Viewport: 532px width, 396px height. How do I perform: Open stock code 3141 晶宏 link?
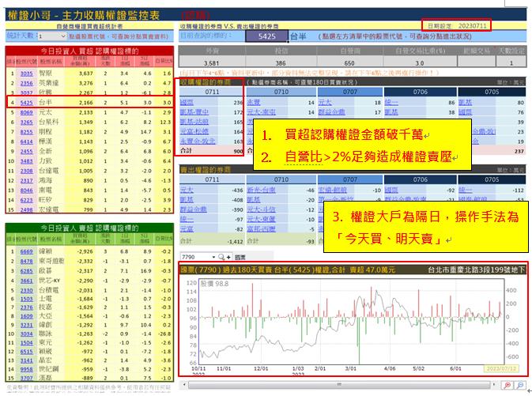coord(26,360)
